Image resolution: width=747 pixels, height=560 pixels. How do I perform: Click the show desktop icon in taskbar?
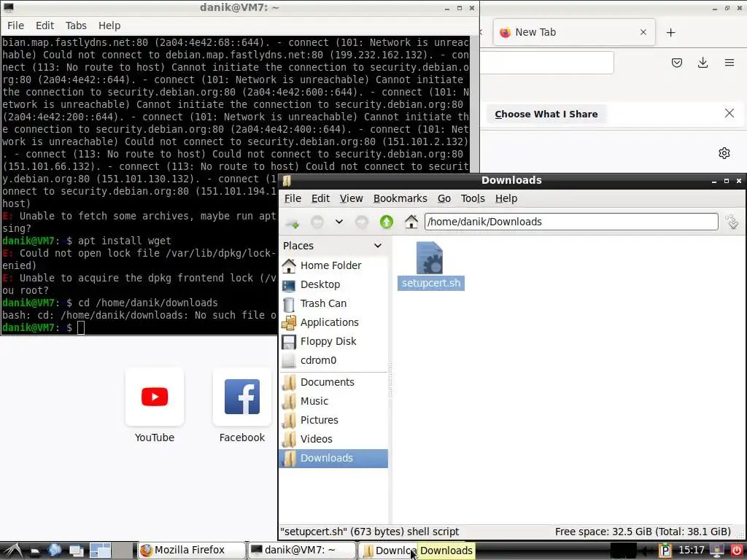76,551
